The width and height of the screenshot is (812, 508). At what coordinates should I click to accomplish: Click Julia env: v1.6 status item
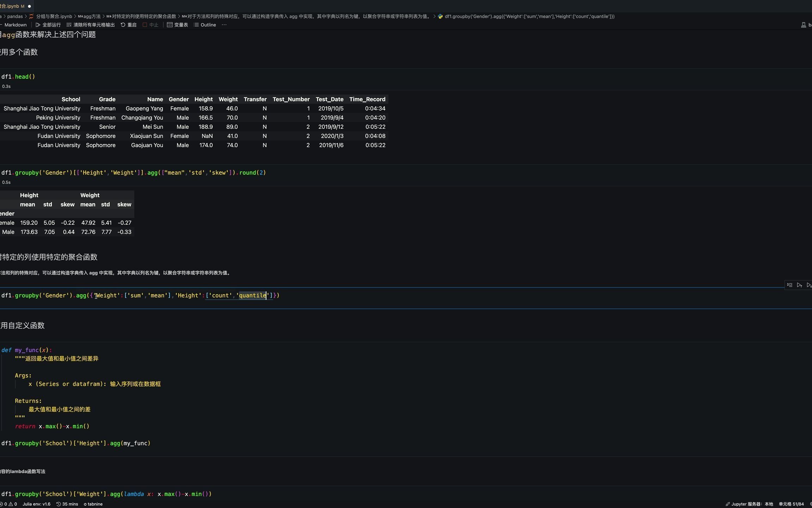[x=37, y=504]
